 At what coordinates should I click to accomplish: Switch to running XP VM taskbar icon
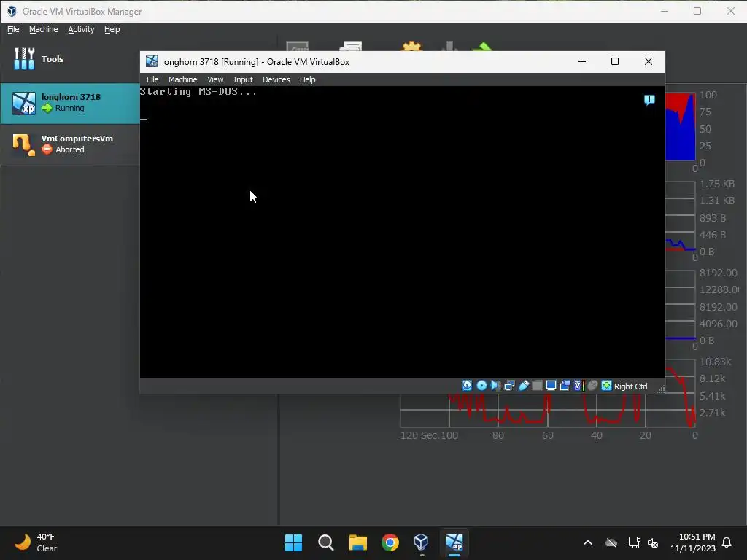click(x=454, y=542)
